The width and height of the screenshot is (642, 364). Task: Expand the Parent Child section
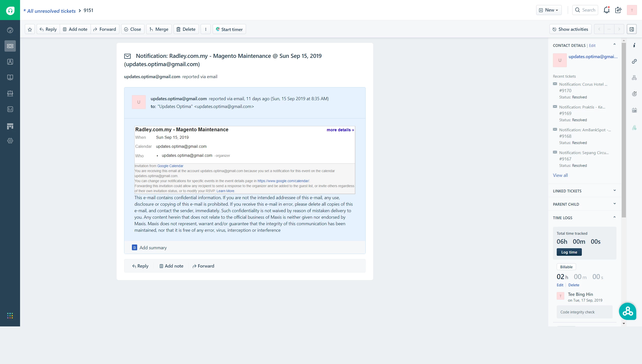[615, 203]
